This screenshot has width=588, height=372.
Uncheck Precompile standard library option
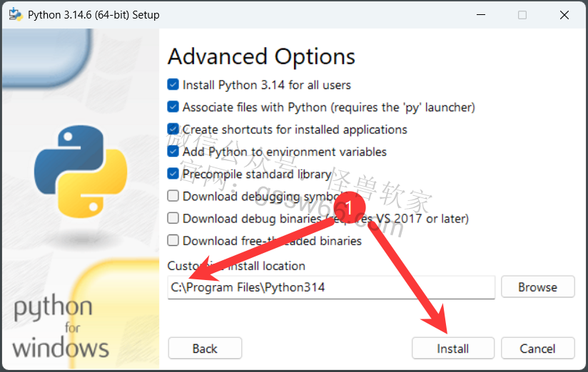coord(173,174)
